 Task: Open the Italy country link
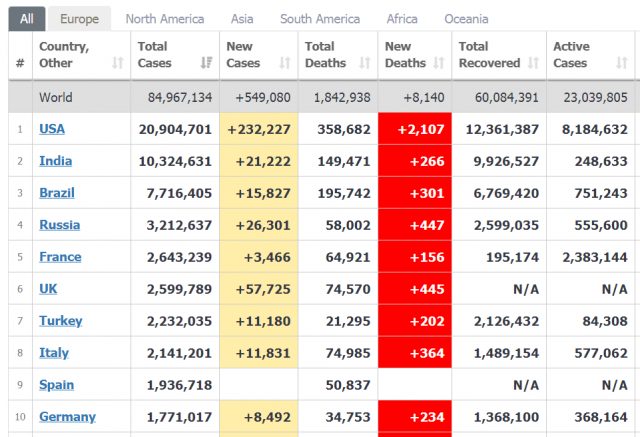pos(54,353)
